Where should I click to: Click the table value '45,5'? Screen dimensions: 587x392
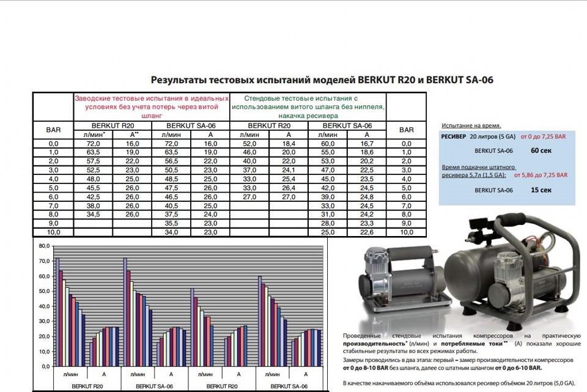pyautogui.click(x=93, y=188)
